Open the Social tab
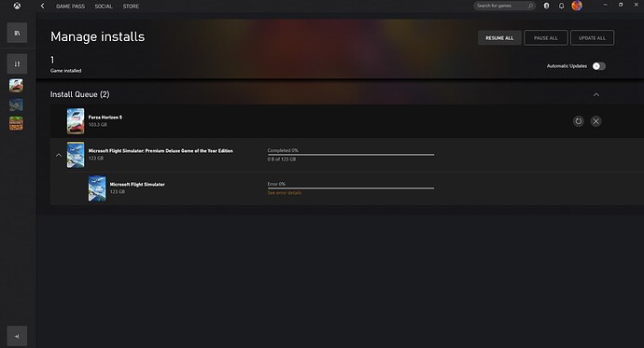This screenshot has height=348, width=644. [x=104, y=7]
